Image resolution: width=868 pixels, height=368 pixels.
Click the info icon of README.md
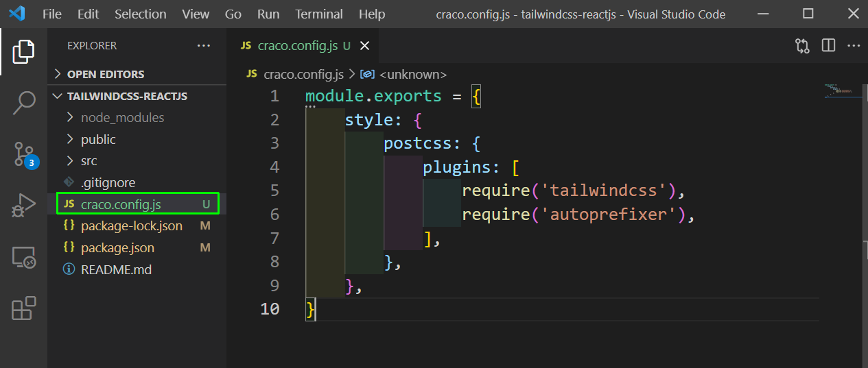click(69, 269)
